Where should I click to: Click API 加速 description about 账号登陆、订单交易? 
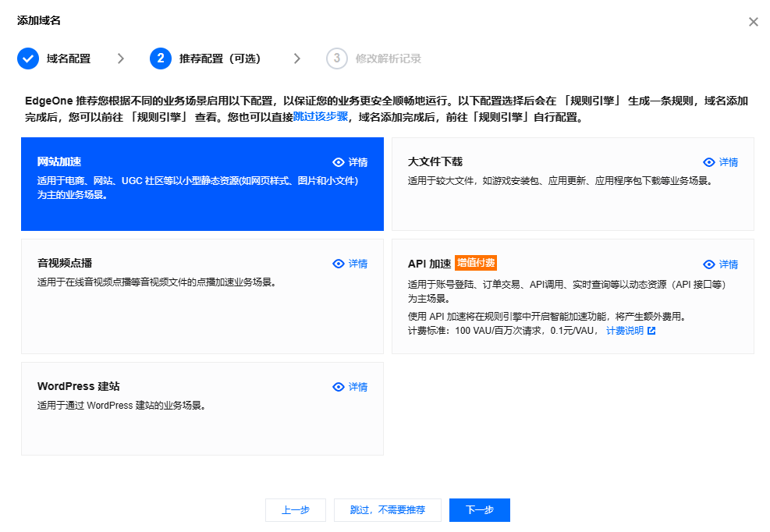567,291
